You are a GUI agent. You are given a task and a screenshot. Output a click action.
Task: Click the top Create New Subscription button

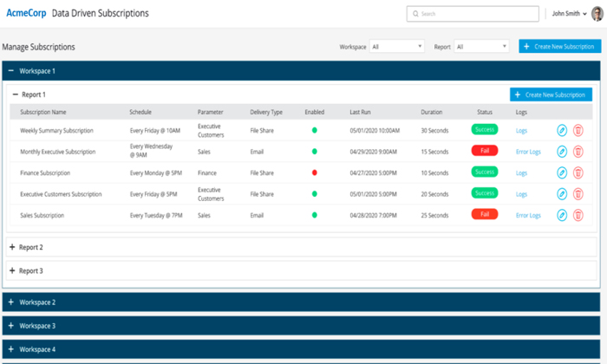click(x=560, y=47)
